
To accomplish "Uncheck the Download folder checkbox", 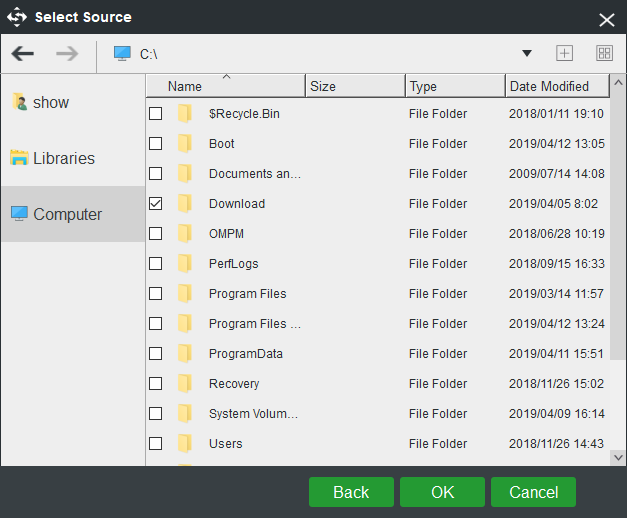I will coord(156,204).
